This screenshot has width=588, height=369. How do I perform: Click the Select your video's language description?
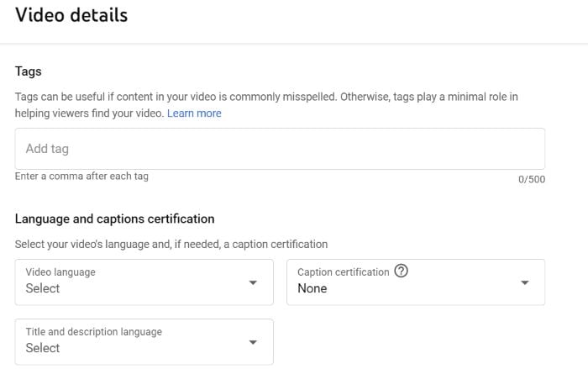pos(171,245)
